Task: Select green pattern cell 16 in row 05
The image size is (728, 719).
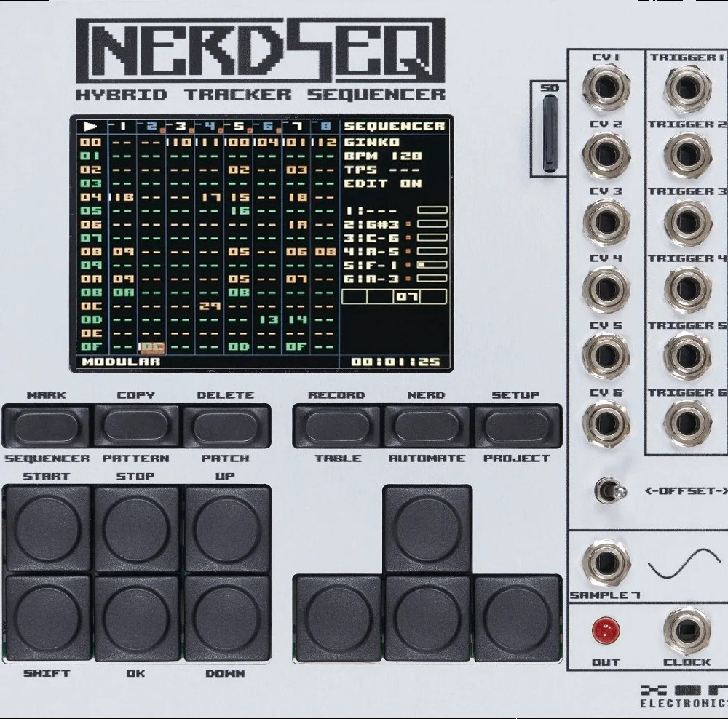Action: [x=240, y=210]
